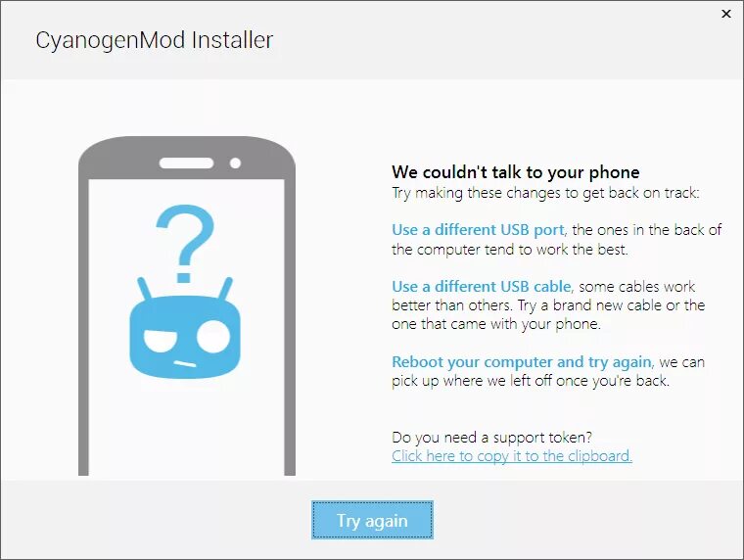Click the mascot's slanted mouth line
The width and height of the screenshot is (744, 560).
185,364
